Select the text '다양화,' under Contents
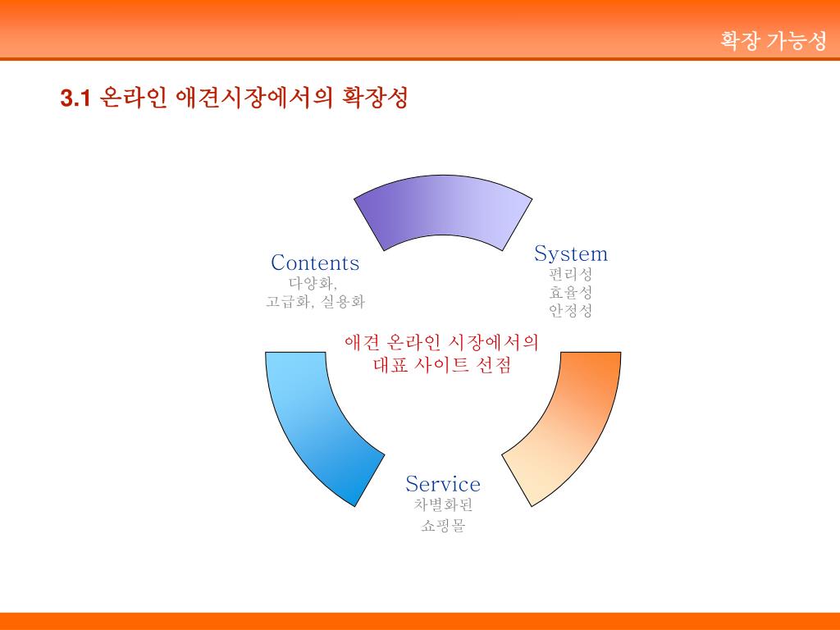 (313, 283)
